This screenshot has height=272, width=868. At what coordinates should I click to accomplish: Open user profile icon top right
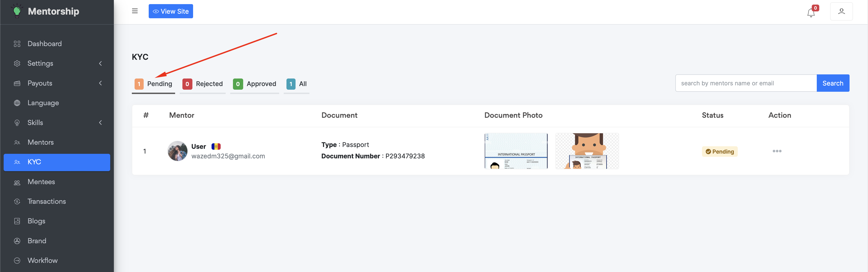tap(841, 11)
